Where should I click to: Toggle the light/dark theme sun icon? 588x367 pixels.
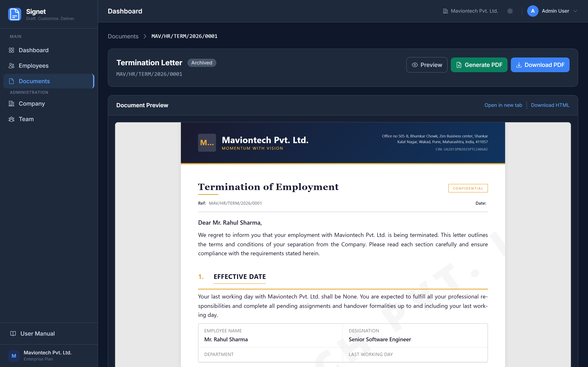click(510, 11)
